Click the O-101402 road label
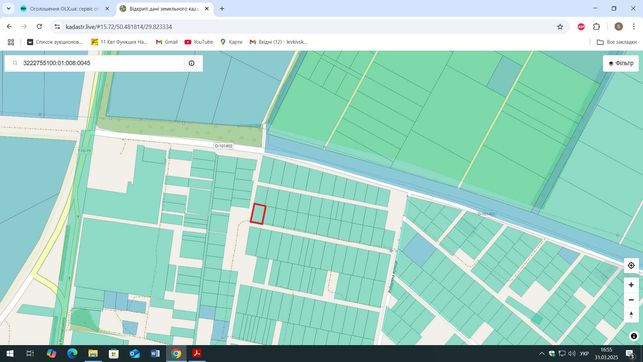Image resolution: width=643 pixels, height=362 pixels. point(223,146)
